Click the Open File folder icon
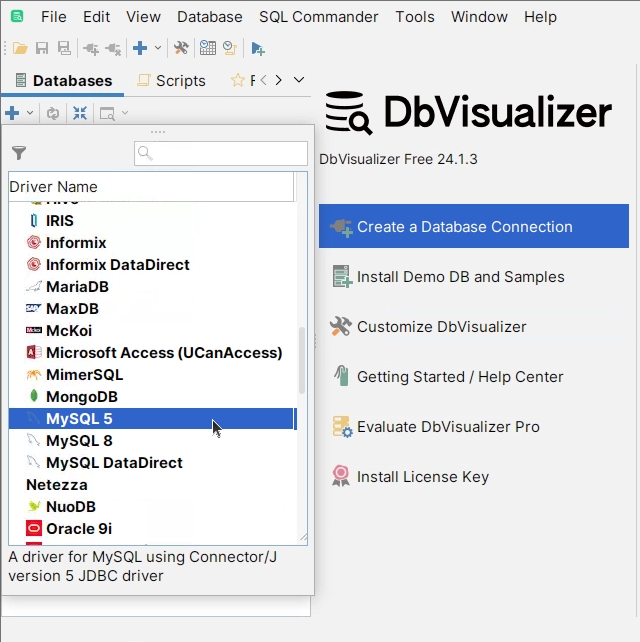Image resolution: width=640 pixels, height=642 pixels. pyautogui.click(x=20, y=48)
